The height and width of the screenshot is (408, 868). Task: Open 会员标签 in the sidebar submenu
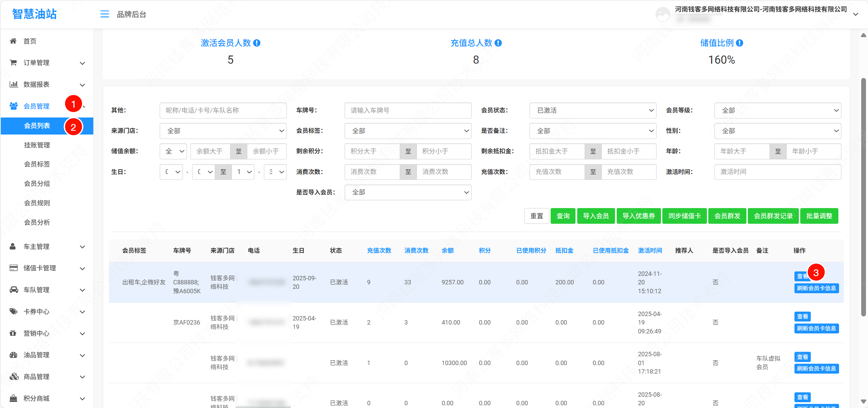tap(37, 164)
